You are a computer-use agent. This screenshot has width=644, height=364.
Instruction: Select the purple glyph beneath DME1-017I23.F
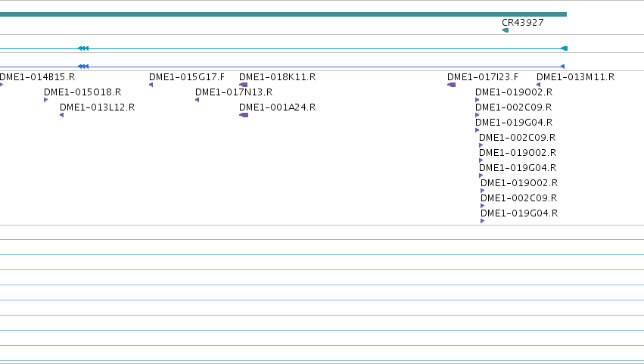[451, 85]
